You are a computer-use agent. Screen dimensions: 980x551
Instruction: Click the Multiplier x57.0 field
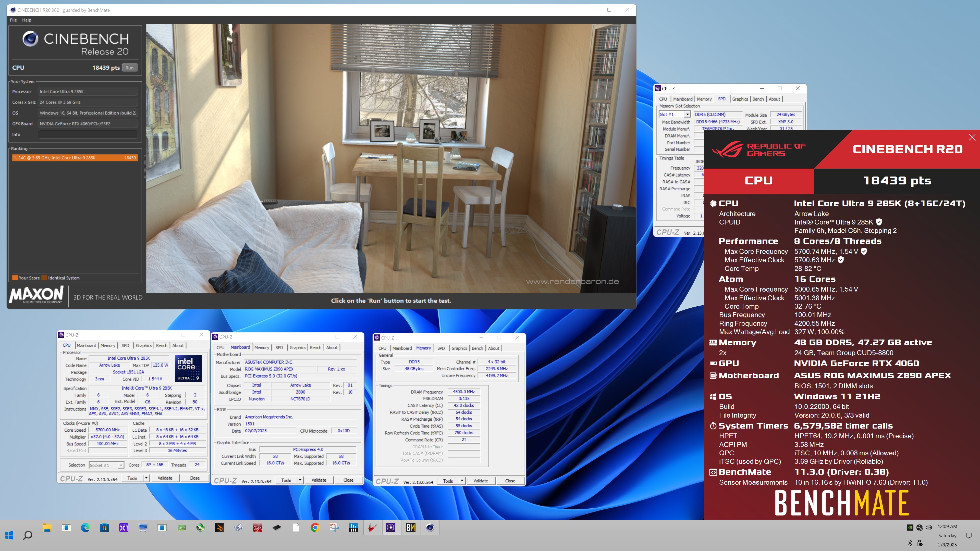point(108,436)
